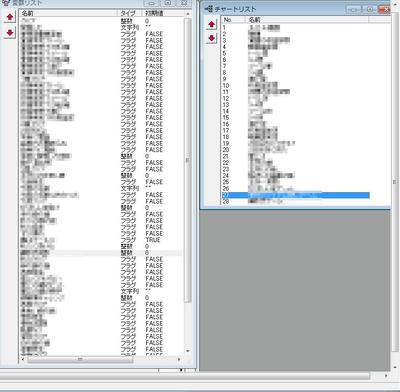Select chart row number 8
This screenshot has height=392, width=400.
click(295, 72)
